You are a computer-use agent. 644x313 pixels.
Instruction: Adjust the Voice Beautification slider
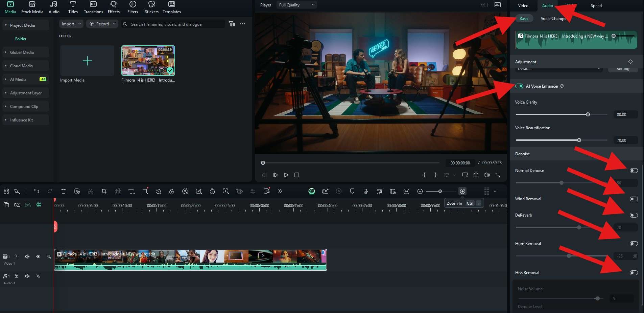(579, 140)
